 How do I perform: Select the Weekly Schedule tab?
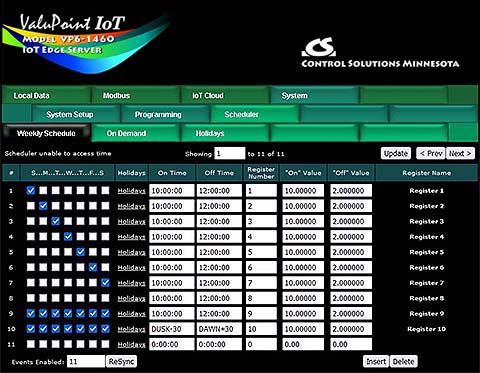[x=46, y=133]
